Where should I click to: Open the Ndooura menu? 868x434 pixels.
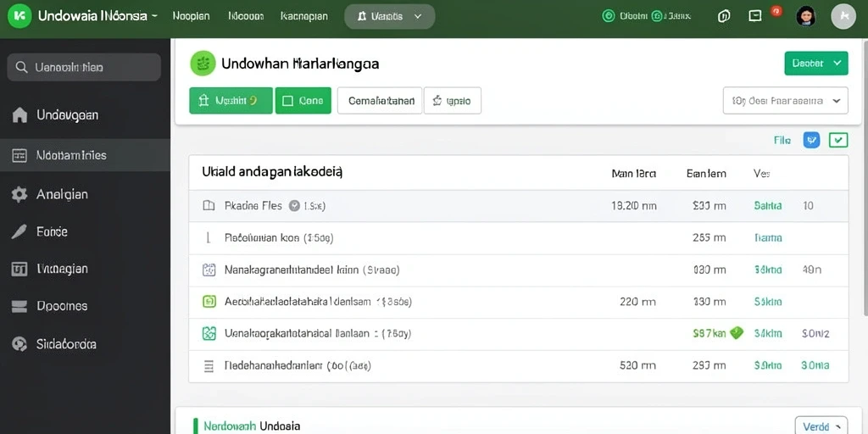click(x=246, y=16)
